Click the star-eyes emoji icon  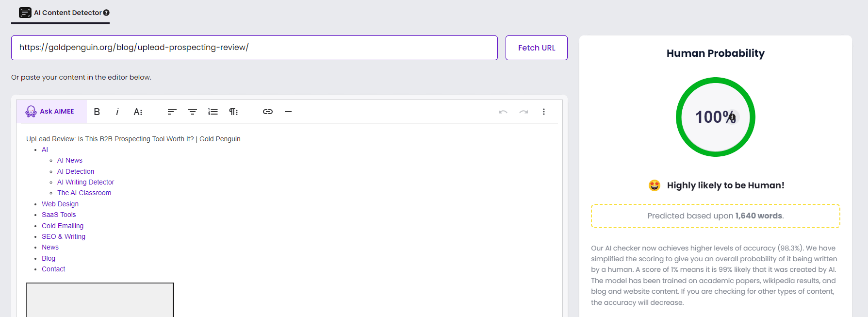[655, 185]
